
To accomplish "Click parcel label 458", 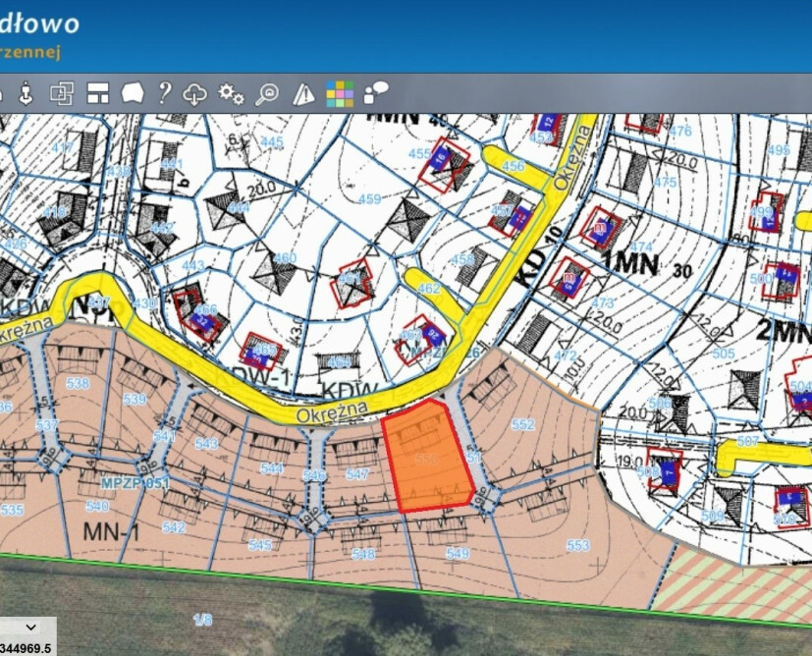I will (x=462, y=258).
